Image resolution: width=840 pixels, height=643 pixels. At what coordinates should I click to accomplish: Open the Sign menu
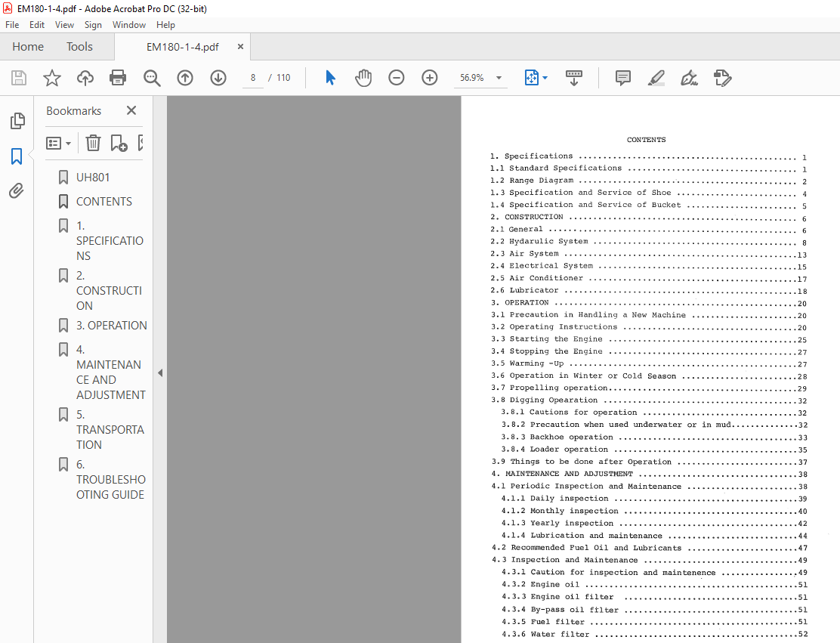point(93,25)
